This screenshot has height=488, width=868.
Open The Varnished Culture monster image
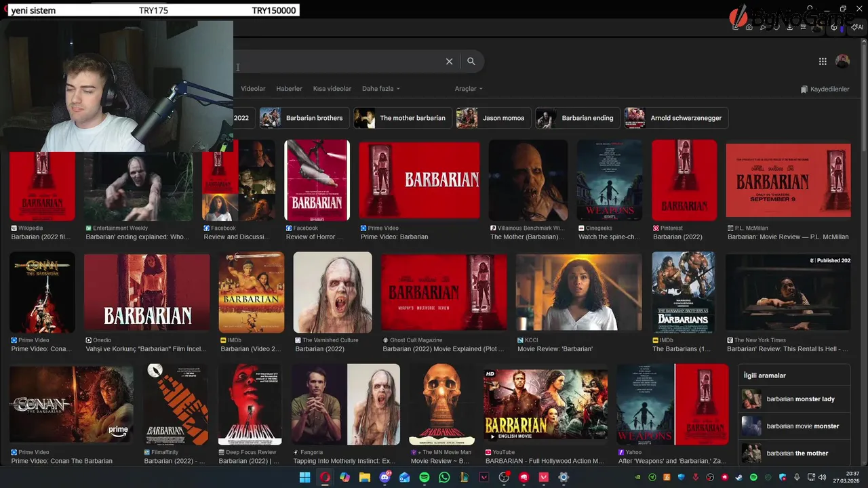(332, 292)
